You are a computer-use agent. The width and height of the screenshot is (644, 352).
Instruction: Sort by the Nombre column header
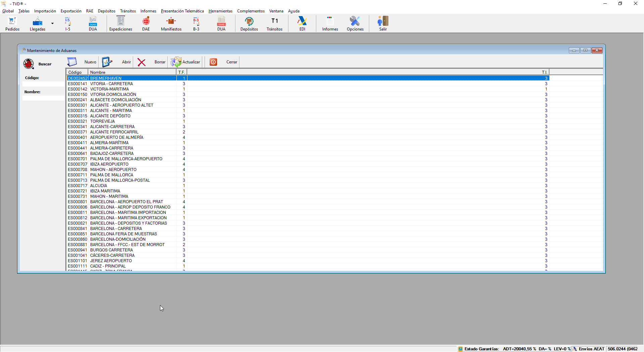point(131,72)
